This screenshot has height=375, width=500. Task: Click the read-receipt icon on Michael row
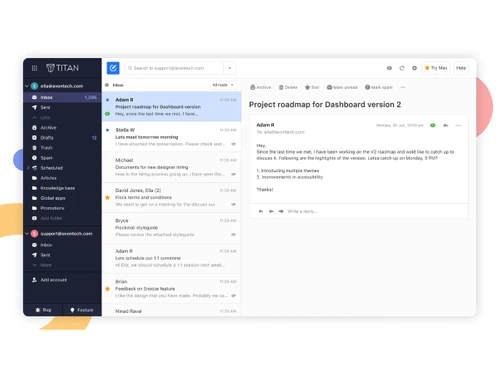pyautogui.click(x=234, y=174)
